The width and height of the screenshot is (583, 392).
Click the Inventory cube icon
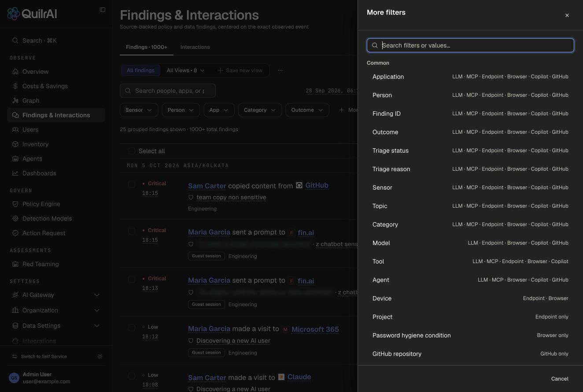point(15,144)
